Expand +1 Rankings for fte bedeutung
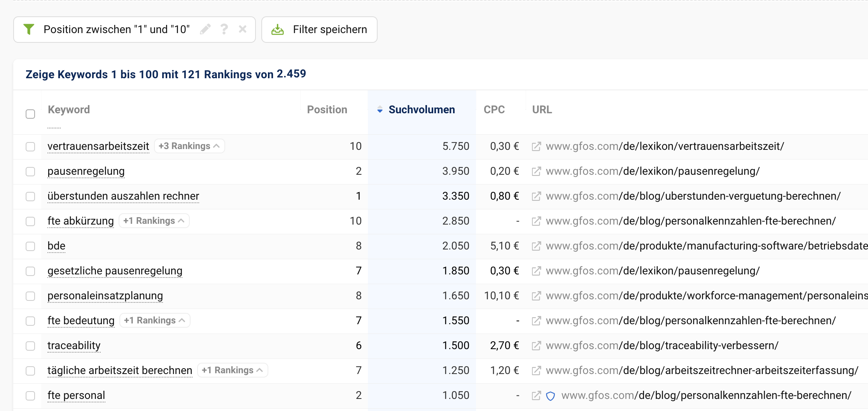 tap(155, 320)
